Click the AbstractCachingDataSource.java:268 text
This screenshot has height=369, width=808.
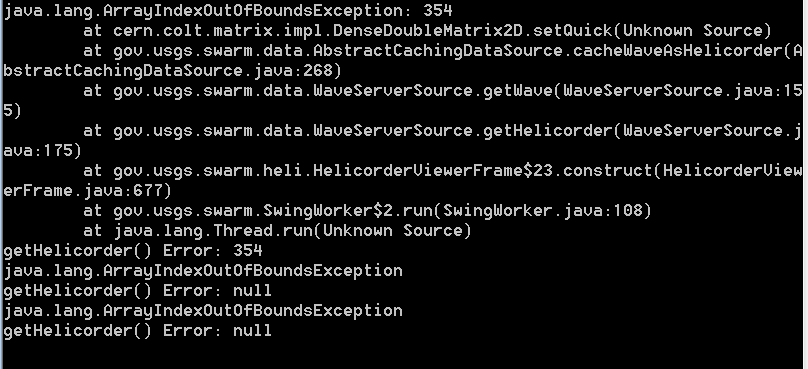point(173,71)
